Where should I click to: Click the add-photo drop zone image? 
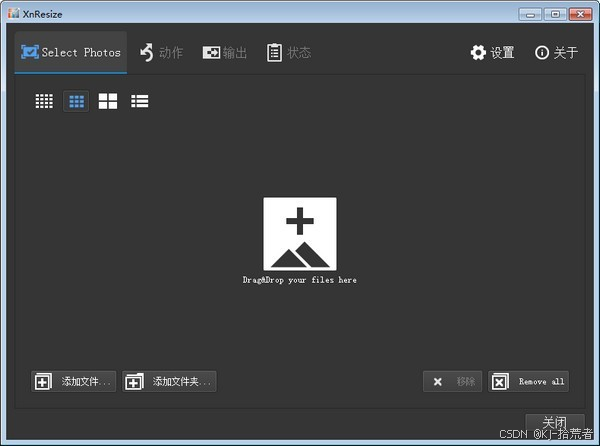[x=300, y=234]
